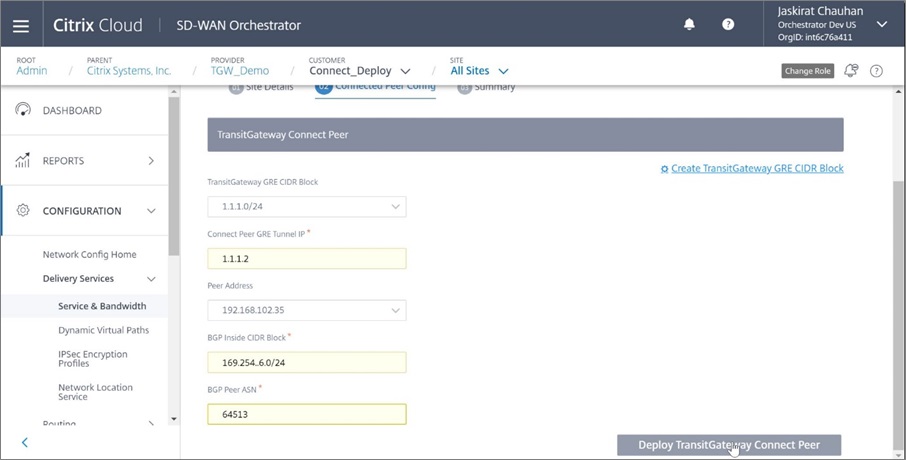
Task: Click sidebar scrollbar up arrow
Action: (174, 91)
